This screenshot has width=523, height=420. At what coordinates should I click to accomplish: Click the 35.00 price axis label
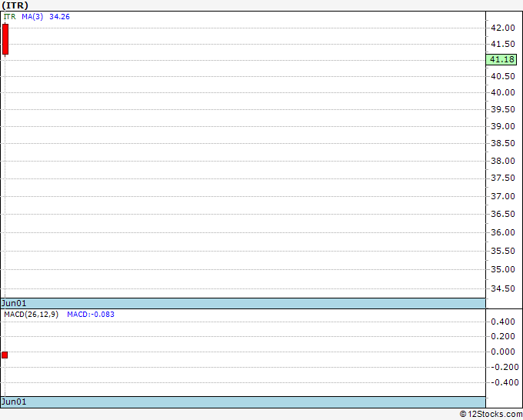pos(503,269)
